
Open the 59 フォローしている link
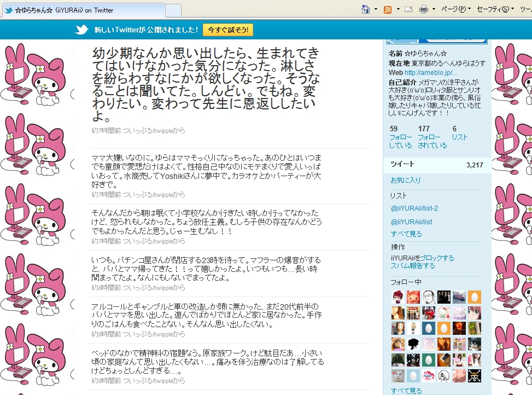[x=400, y=137]
